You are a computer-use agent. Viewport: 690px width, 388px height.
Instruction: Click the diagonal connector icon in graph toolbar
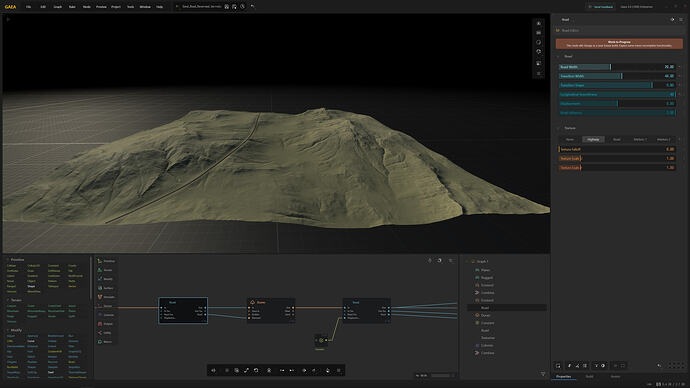coord(246,370)
